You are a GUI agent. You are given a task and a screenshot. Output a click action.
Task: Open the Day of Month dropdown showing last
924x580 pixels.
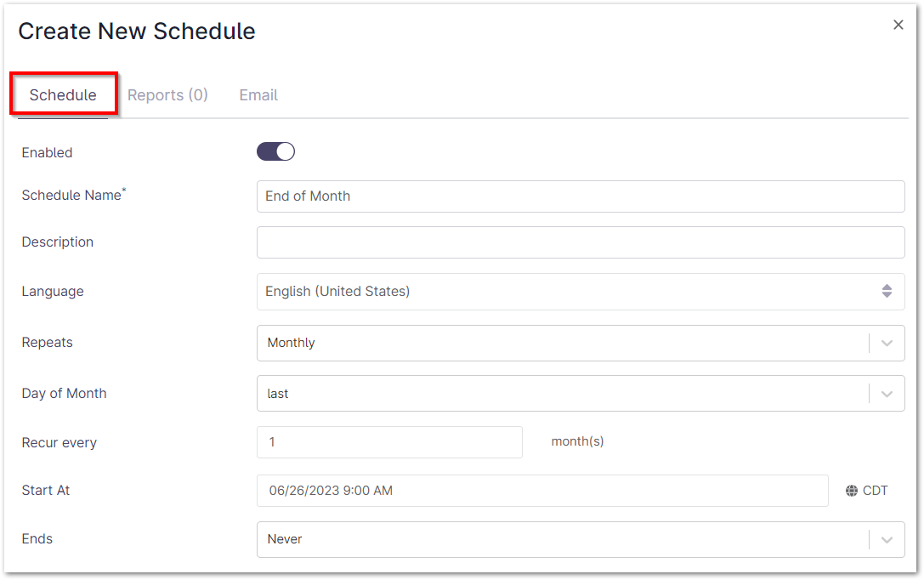click(561, 394)
